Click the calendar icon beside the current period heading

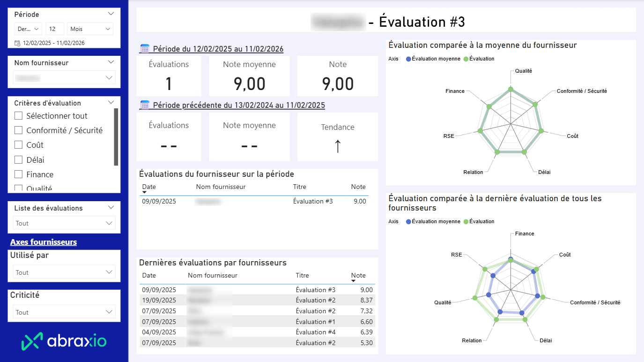coord(145,49)
